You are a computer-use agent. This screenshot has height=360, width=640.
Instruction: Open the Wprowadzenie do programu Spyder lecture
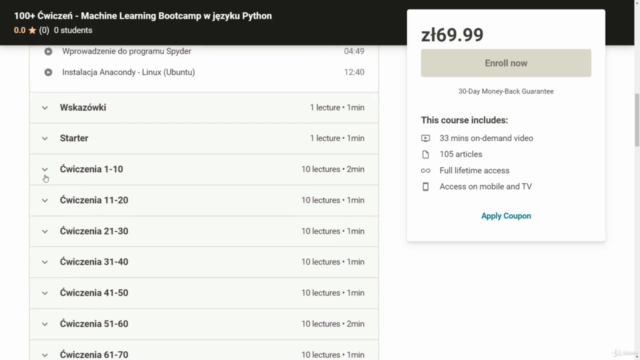[127, 51]
